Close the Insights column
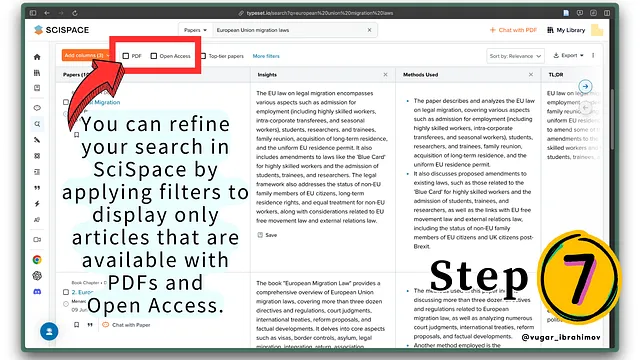 point(385,75)
